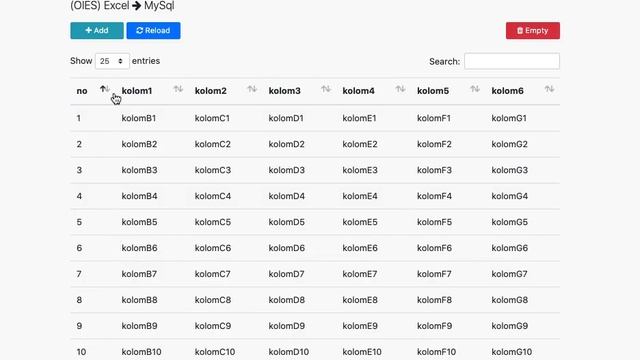
Task: Select cell kolomG2
Action: (509, 144)
